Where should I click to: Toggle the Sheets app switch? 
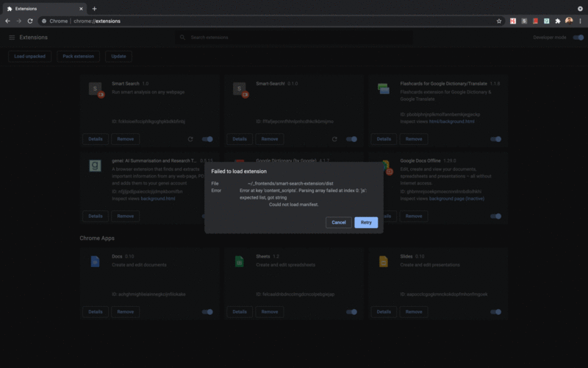(351, 311)
